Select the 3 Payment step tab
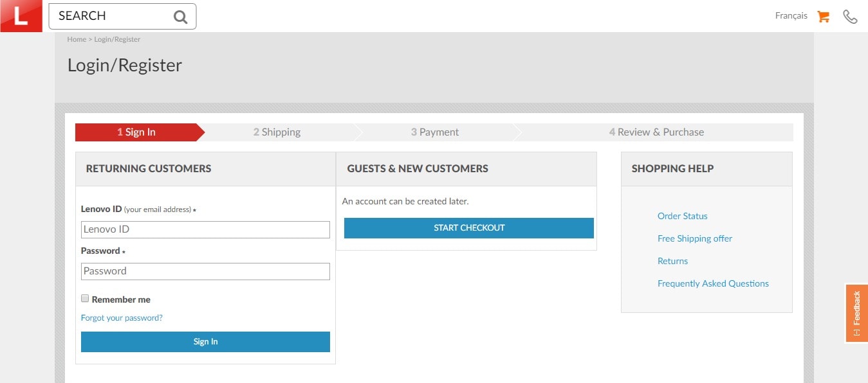 click(435, 132)
